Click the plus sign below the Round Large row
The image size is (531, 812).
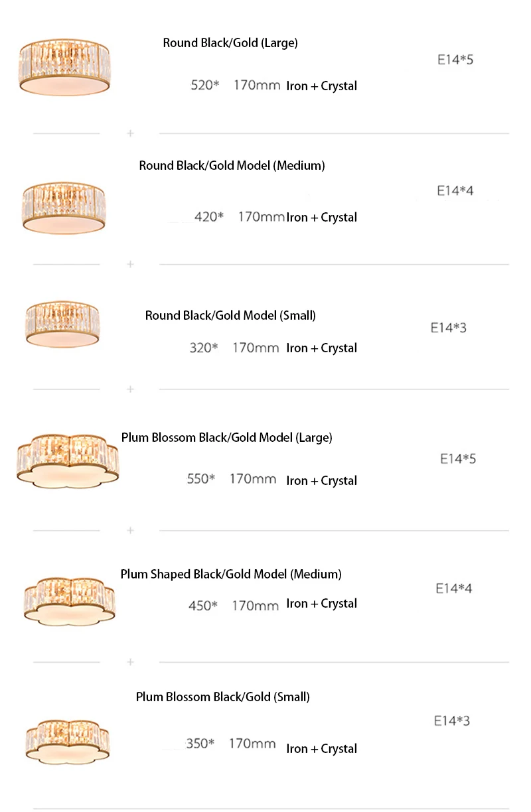point(130,133)
